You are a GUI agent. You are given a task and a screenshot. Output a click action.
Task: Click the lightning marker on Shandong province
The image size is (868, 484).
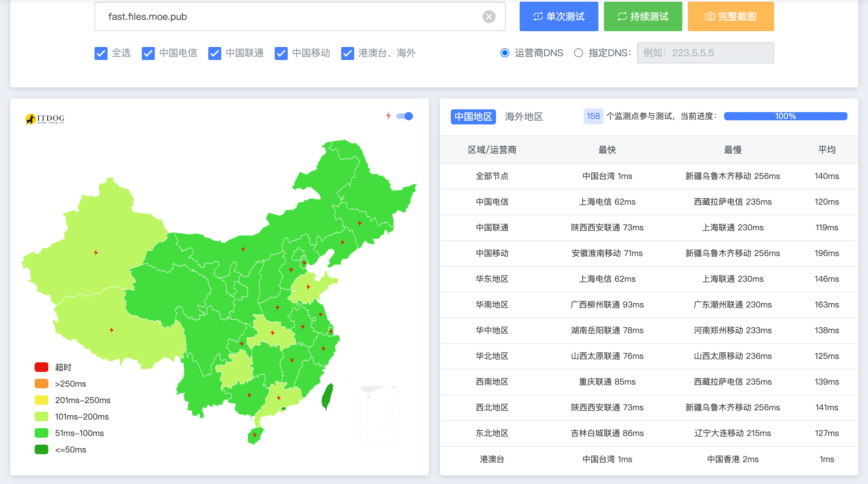coord(308,287)
